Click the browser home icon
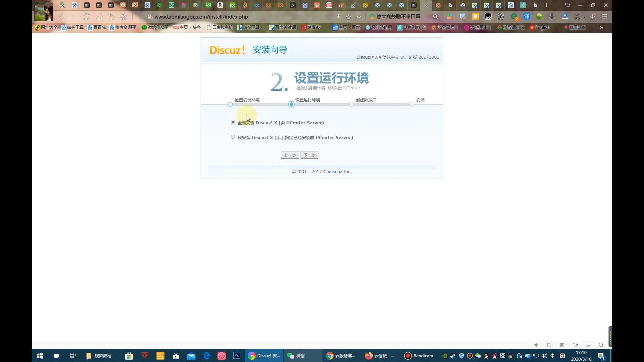The width and height of the screenshot is (644, 362). 99,17
